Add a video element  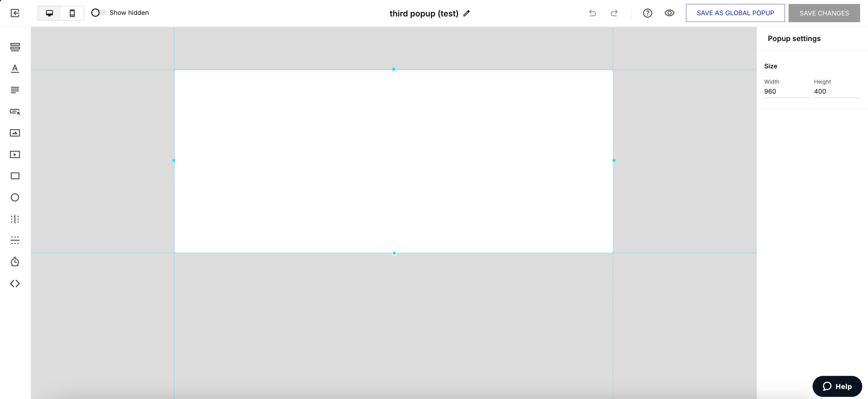click(15, 154)
